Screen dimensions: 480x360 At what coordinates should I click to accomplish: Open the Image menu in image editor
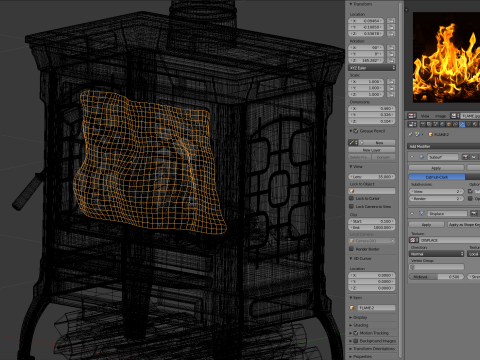440,116
